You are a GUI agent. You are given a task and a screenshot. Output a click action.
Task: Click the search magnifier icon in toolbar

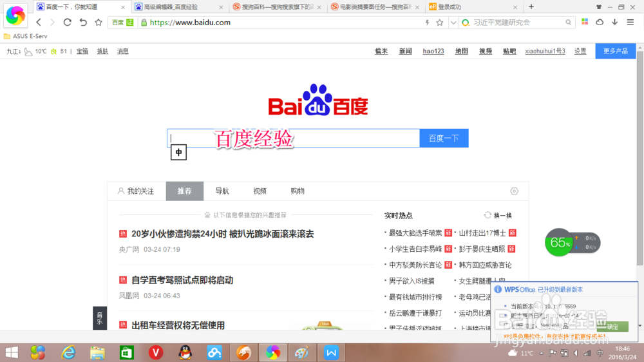[568, 23]
